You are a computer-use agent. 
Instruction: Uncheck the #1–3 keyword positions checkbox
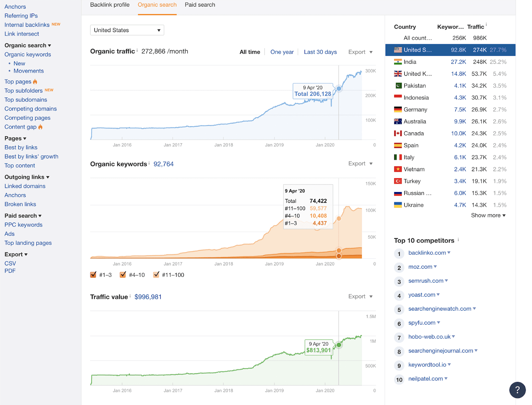[93, 275]
